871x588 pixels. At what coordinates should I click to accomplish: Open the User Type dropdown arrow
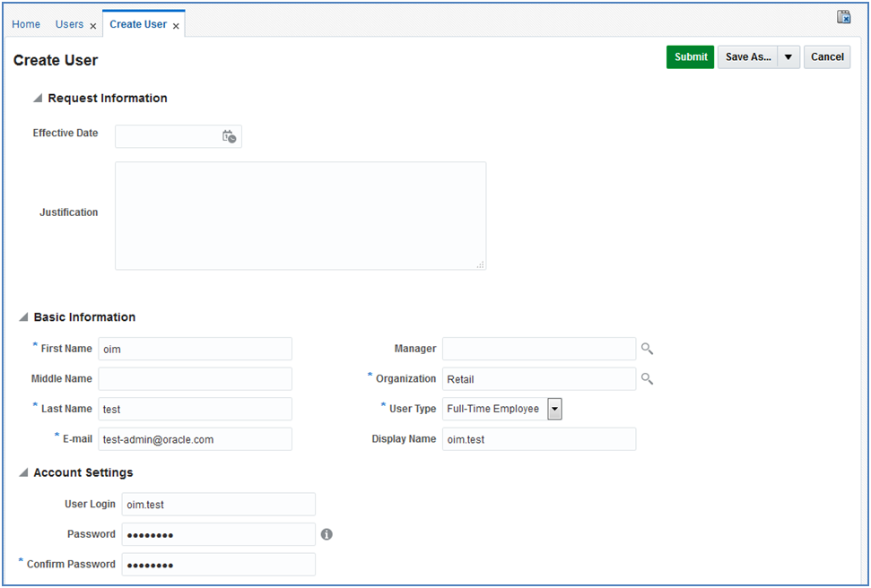(x=554, y=409)
